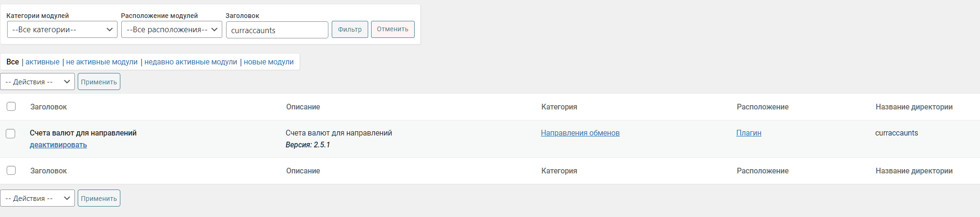Expand the bottom Действия dropdown

37,198
